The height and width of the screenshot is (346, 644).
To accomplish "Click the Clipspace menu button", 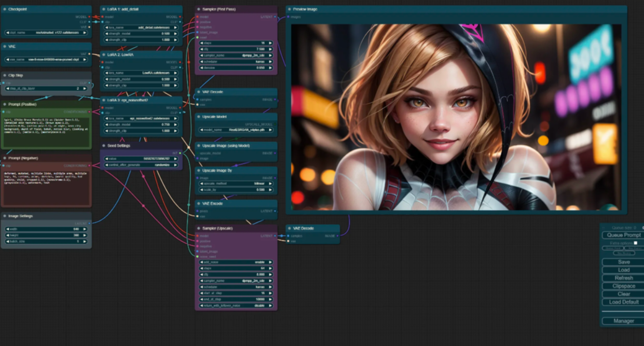I will [624, 286].
